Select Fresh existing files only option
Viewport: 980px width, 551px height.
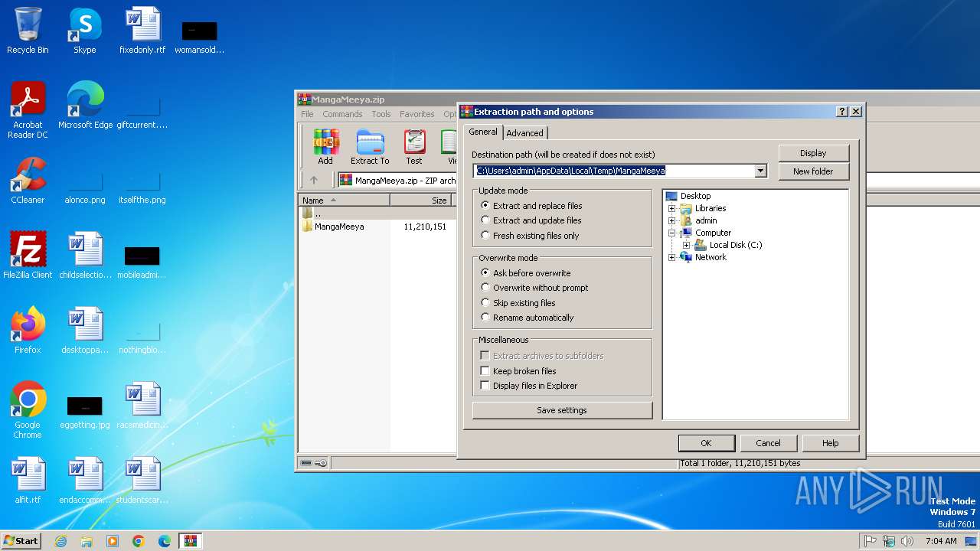[x=530, y=236]
